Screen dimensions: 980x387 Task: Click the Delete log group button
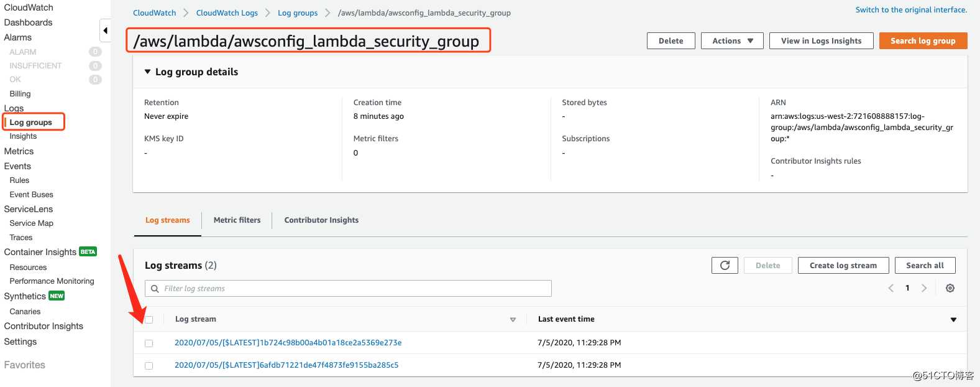point(671,41)
